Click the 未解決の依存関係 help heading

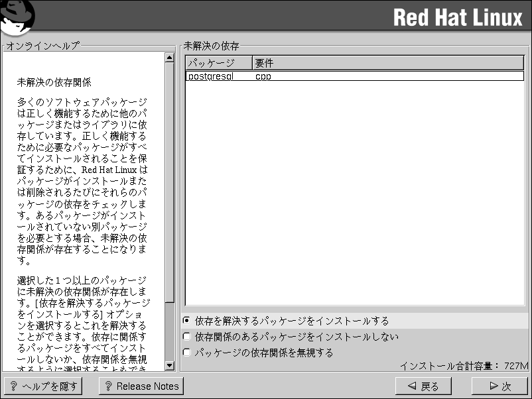54,83
